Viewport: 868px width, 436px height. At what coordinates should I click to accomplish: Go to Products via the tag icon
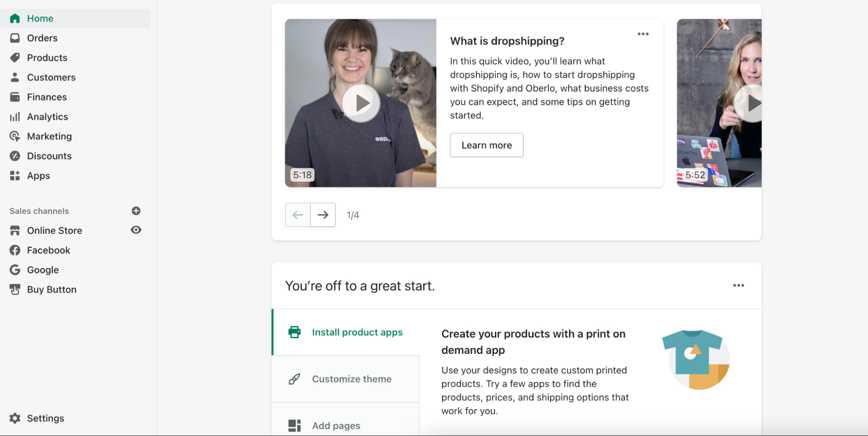point(46,57)
